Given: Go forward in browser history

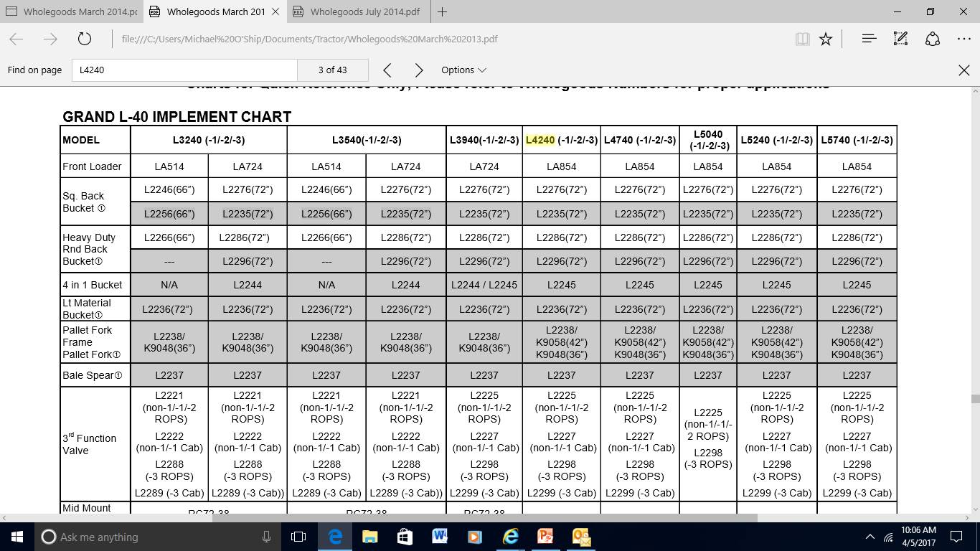Looking at the screenshot, I should (x=50, y=39).
